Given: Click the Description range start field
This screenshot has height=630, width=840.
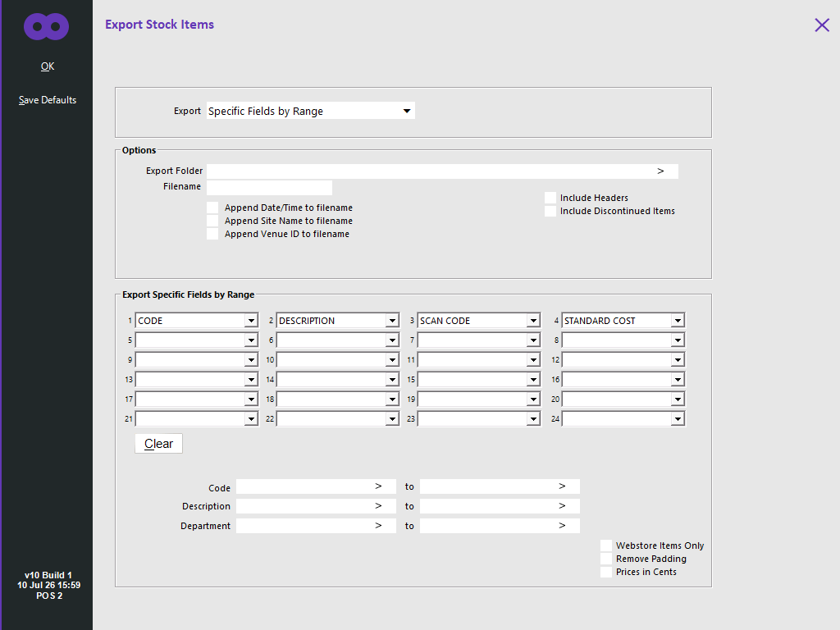Looking at the screenshot, I should pos(316,506).
